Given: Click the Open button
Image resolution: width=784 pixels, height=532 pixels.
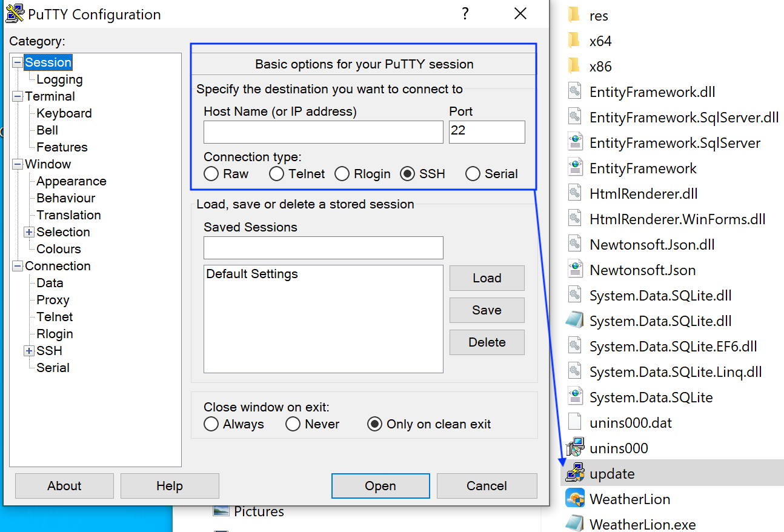Looking at the screenshot, I should [380, 486].
